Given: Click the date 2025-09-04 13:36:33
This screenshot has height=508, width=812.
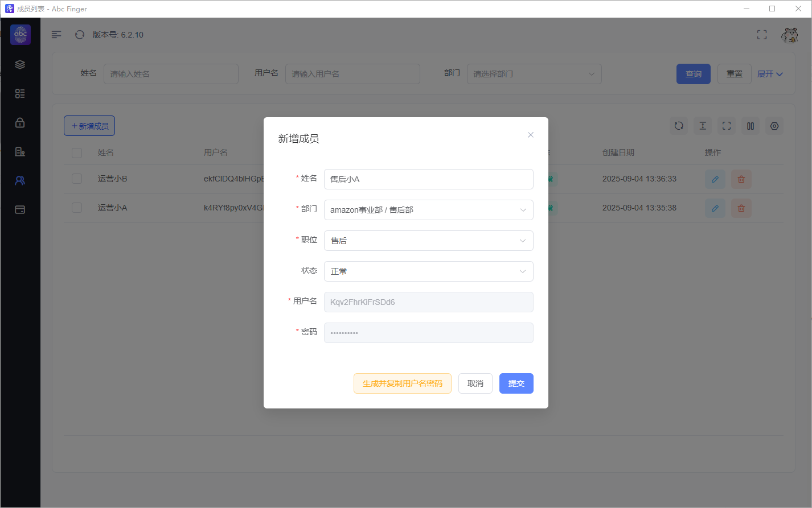Looking at the screenshot, I should [x=639, y=179].
